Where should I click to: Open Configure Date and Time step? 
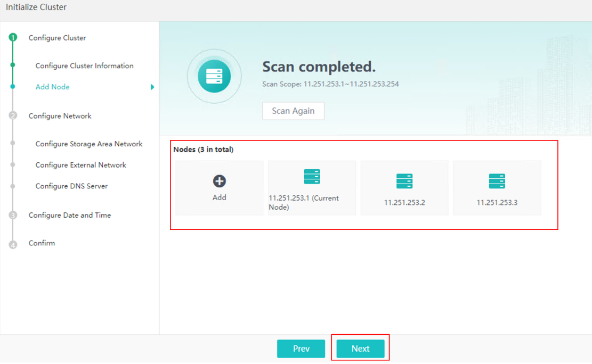coord(70,215)
